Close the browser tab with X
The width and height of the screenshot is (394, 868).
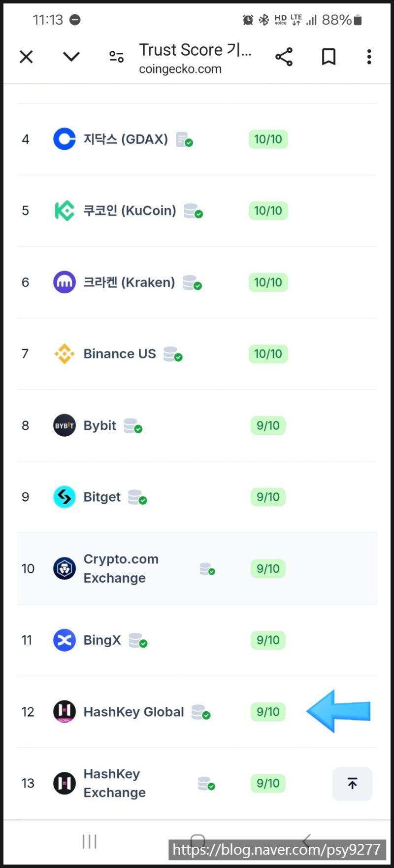pos(26,57)
